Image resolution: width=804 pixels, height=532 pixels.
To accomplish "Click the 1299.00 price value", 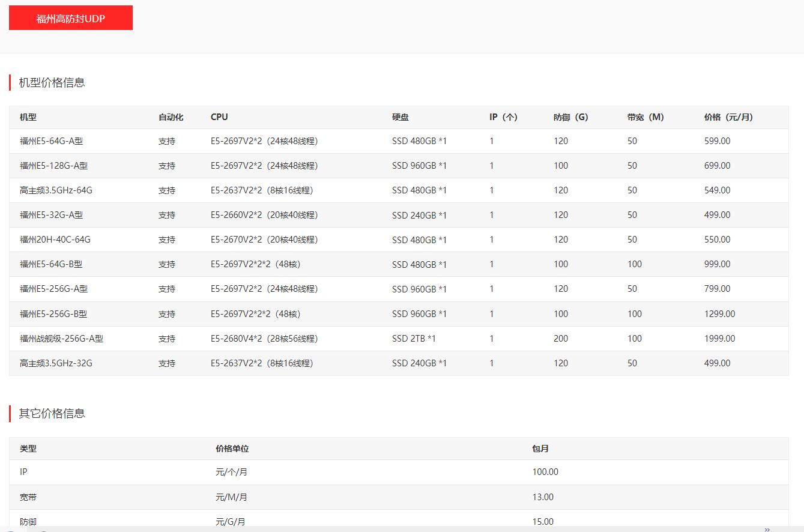I will tap(719, 314).
